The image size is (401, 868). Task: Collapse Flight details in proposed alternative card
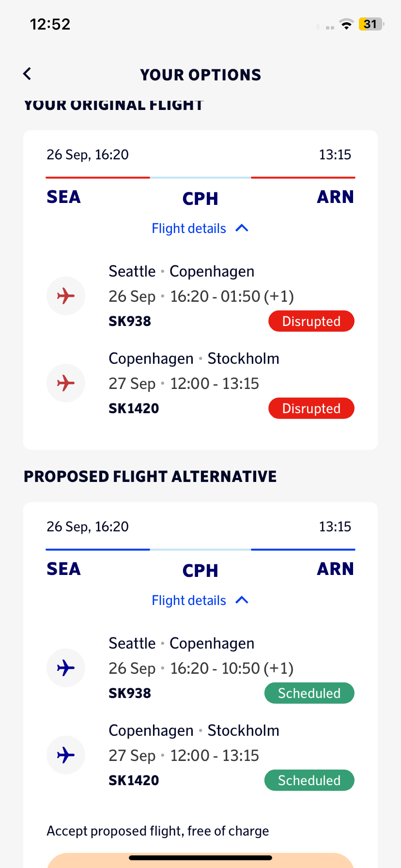pos(189,601)
